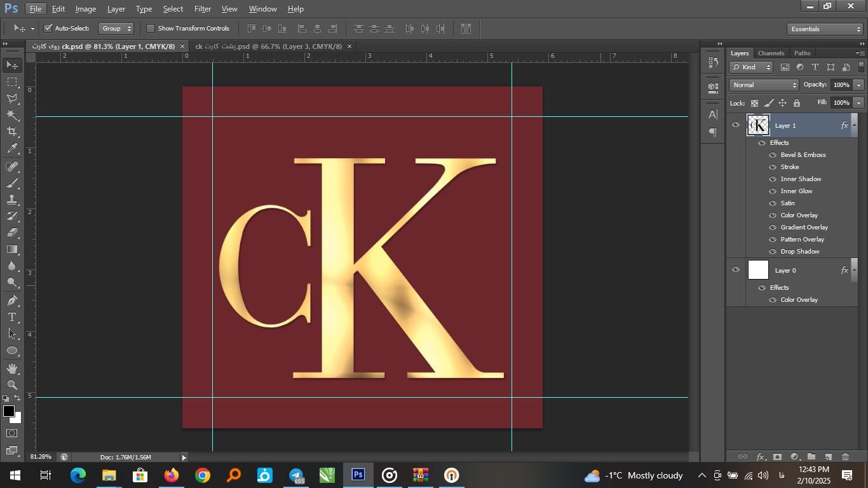
Task: Select the Layer 1 thumbnail
Action: click(x=758, y=125)
